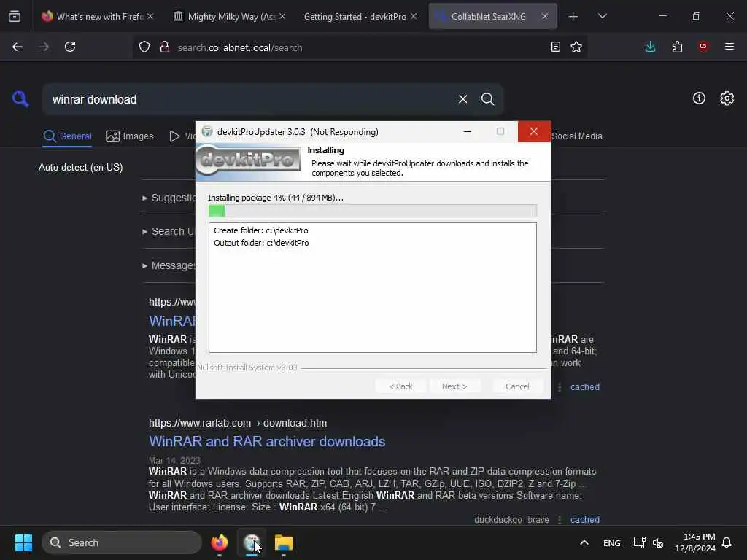This screenshot has height=560, width=747.
Task: Go back using browser back arrow
Action: pyautogui.click(x=18, y=47)
